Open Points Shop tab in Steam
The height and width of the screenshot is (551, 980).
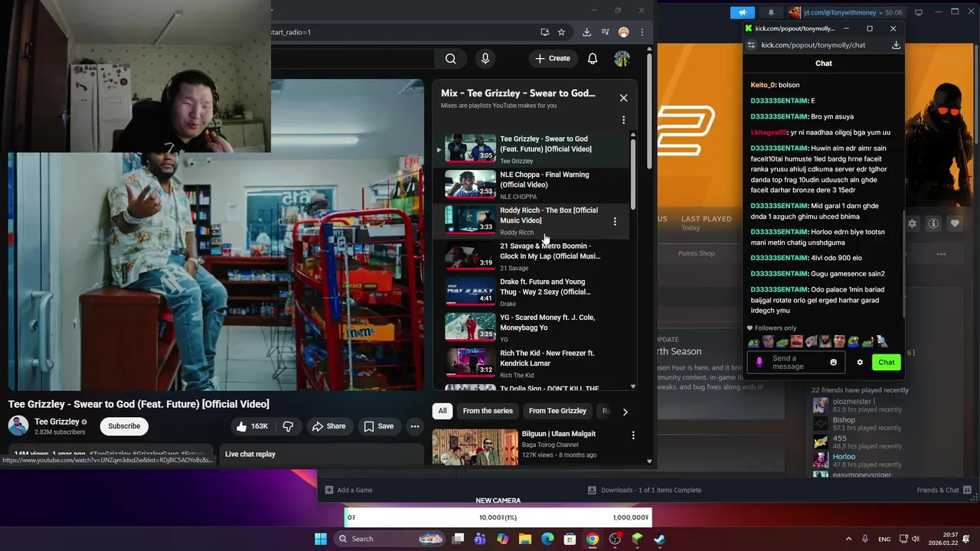click(696, 253)
